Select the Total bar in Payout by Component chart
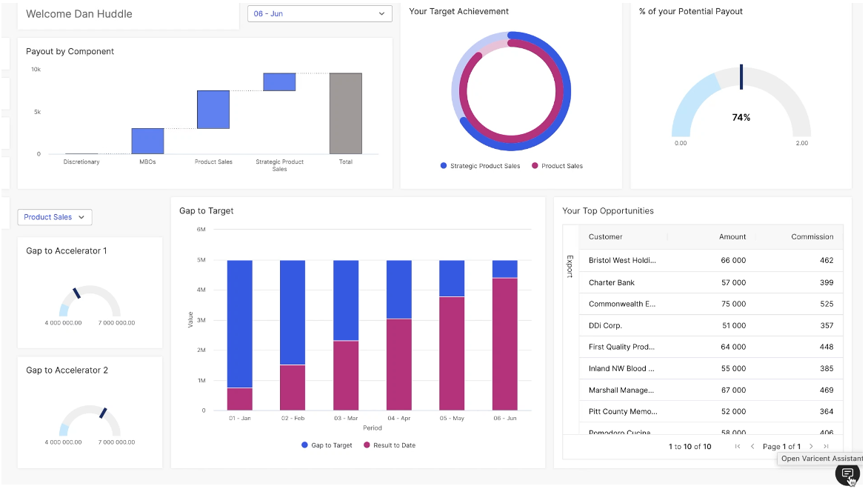This screenshot has width=868, height=489. 345,111
